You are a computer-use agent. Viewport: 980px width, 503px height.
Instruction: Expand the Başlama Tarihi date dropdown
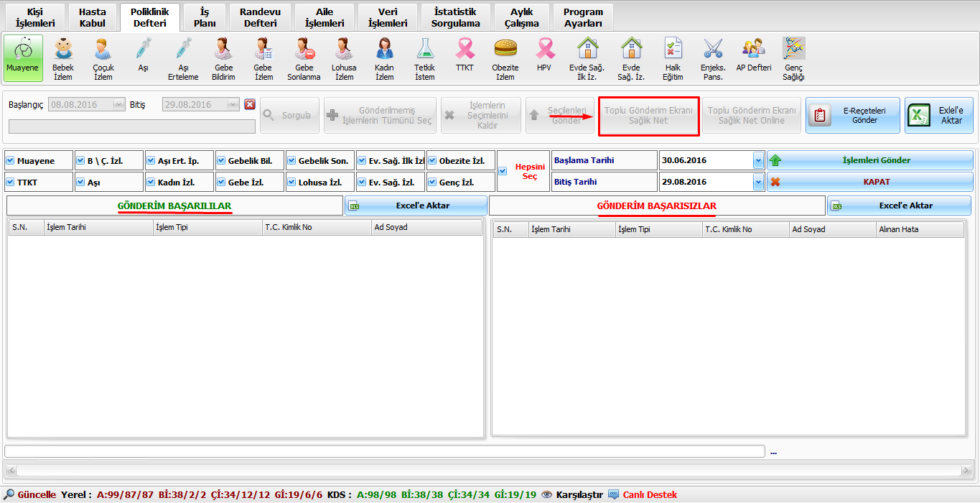coord(758,160)
